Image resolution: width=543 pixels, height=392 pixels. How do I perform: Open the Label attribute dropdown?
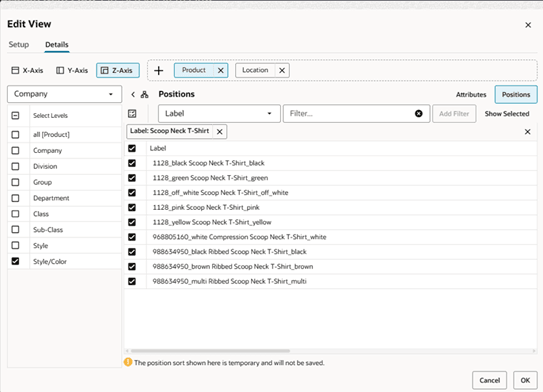[219, 114]
